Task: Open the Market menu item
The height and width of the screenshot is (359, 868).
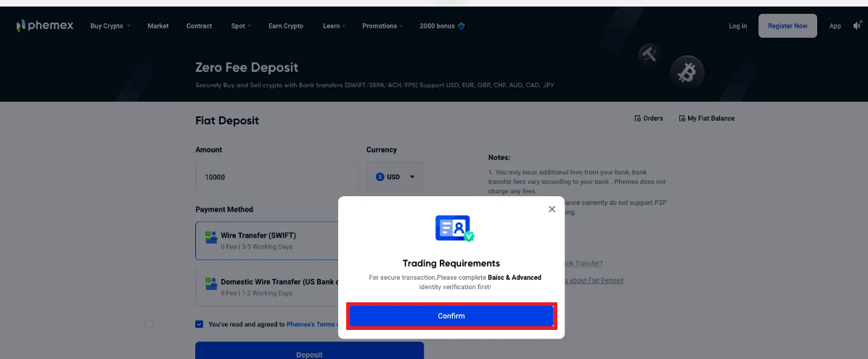Action: pos(157,26)
